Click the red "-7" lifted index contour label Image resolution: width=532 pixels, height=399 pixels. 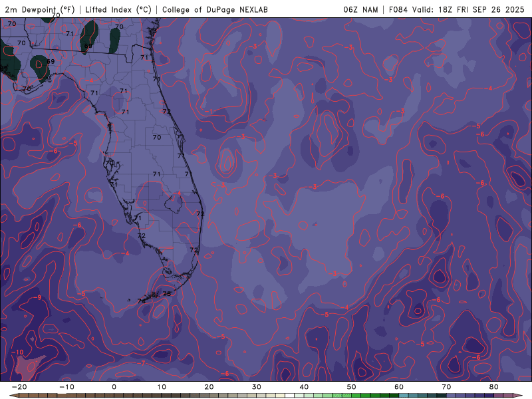[141, 363]
